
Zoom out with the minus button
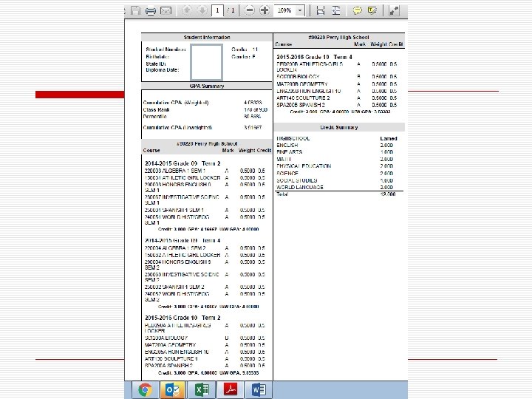click(250, 10)
